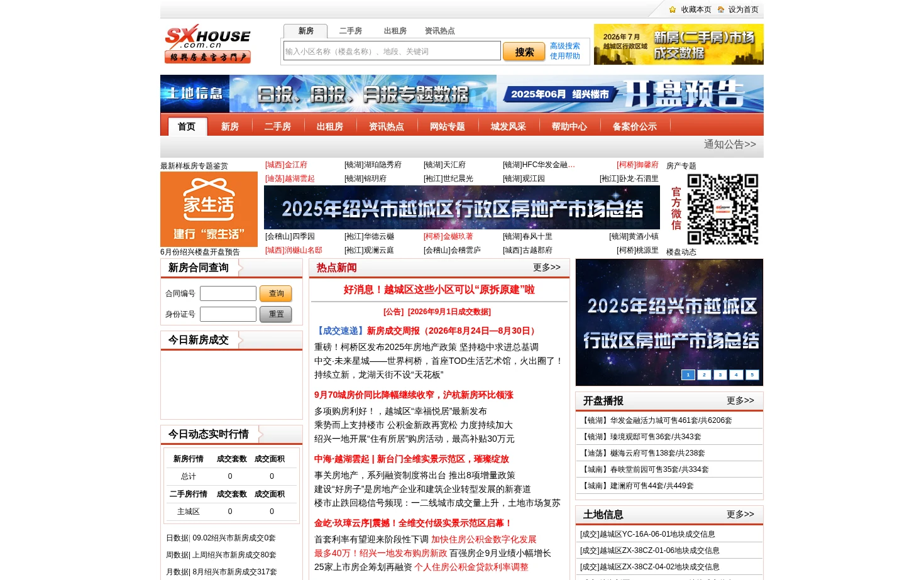Open 9月70城房价 news headline
924x580 pixels.
(x=414, y=395)
